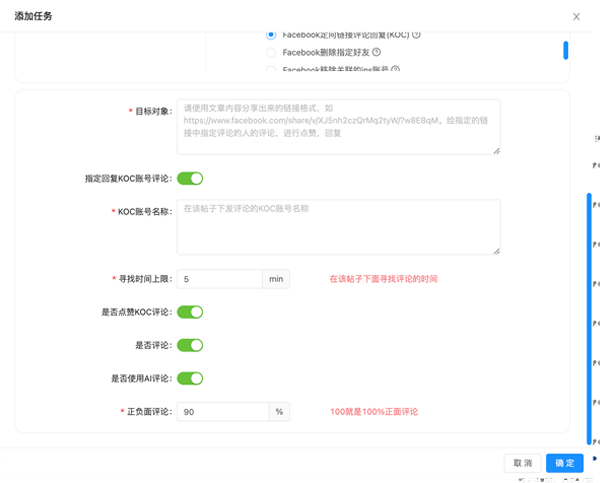600x483 pixels.
Task: Click the hint text 在该帖子下面寻找评论的时间
Action: coord(383,279)
